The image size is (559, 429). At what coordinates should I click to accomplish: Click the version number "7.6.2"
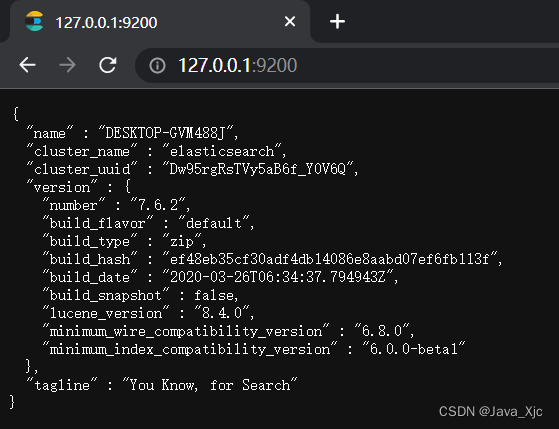click(x=158, y=205)
